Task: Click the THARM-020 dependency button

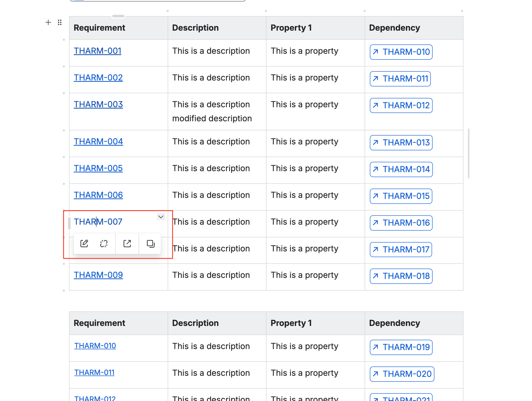Action: (402, 374)
